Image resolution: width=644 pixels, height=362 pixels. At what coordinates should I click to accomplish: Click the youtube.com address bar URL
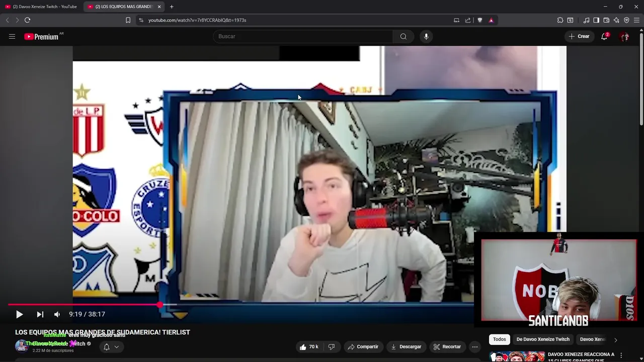[x=197, y=20]
